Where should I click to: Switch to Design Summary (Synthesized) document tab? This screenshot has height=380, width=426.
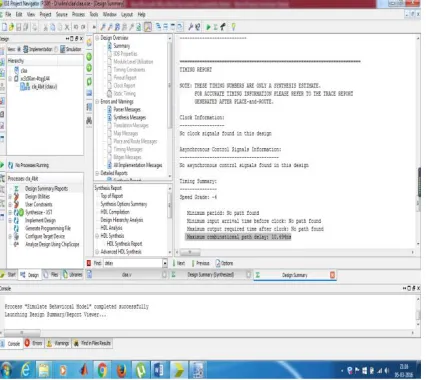pos(211,275)
